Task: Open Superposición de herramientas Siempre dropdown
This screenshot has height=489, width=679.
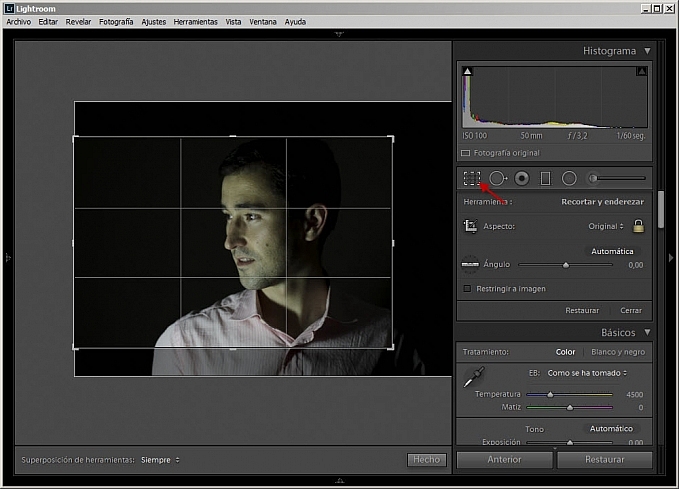Action: [160, 460]
